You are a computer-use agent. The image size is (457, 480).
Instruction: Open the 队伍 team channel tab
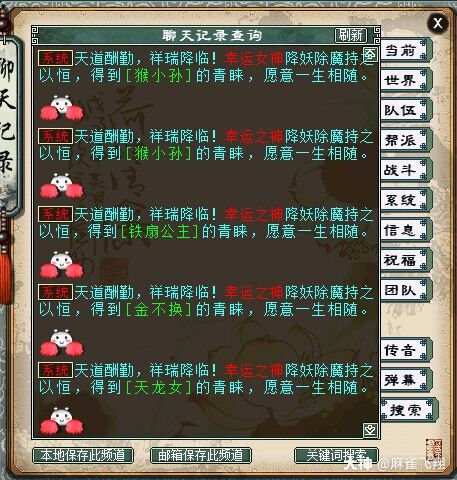(x=405, y=110)
